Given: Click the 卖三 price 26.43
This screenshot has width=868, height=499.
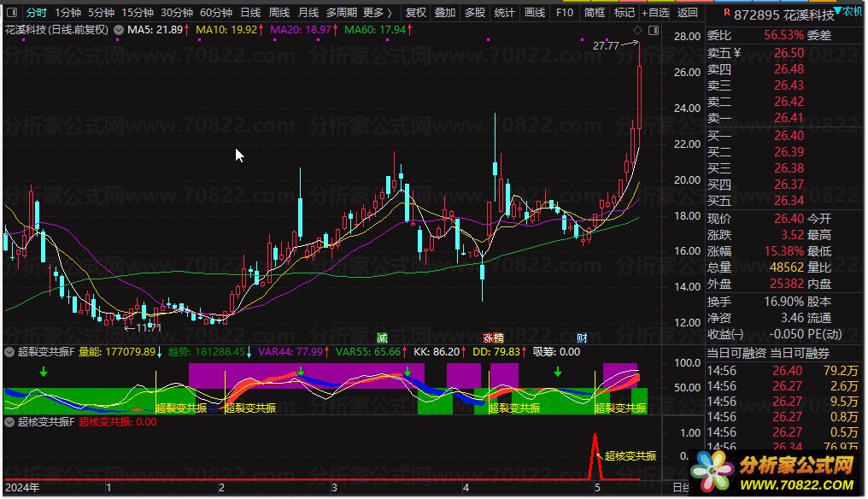Looking at the screenshot, I should 789,85.
